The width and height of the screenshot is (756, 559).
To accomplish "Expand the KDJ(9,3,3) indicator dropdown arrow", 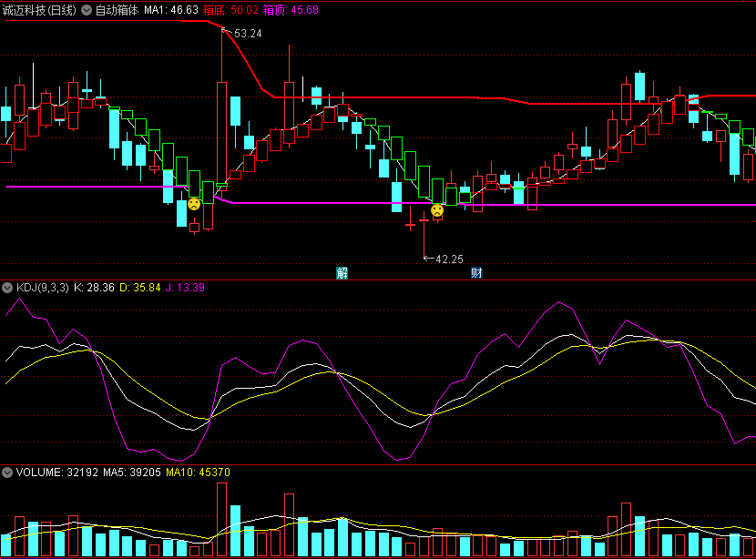I will [7, 289].
